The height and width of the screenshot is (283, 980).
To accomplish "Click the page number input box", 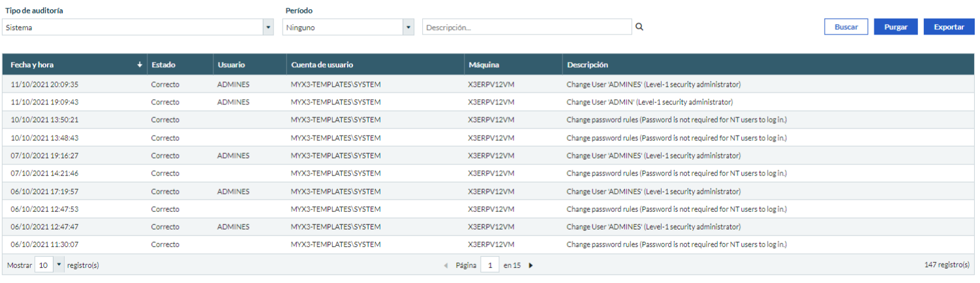I will coord(490,265).
